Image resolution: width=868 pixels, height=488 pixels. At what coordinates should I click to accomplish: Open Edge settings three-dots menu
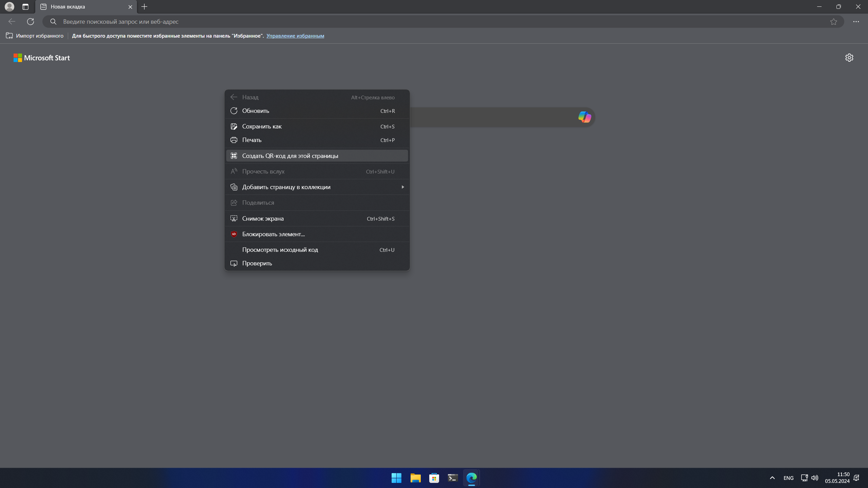[x=856, y=22]
